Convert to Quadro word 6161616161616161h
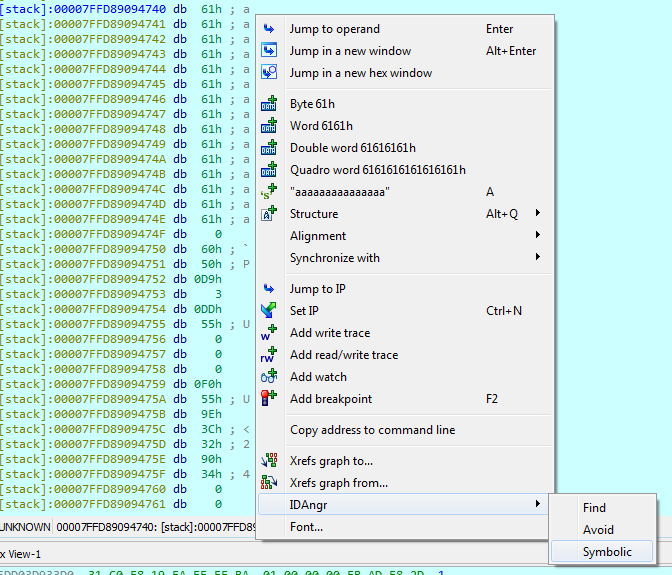 [404, 170]
